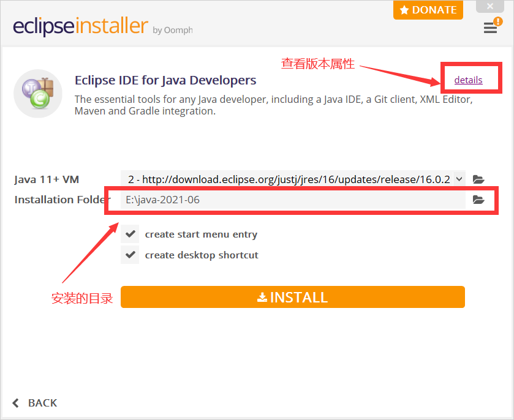Screen dimensions: 514x420
Task: Click the 'by Oomph' branding text
Action: [x=172, y=30]
